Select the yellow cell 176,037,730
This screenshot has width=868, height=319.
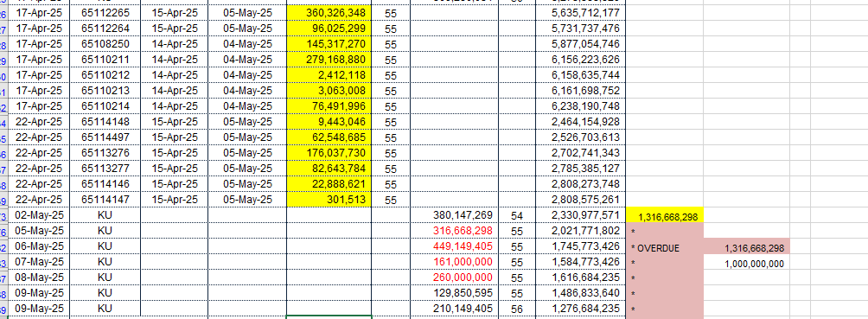[x=329, y=152]
